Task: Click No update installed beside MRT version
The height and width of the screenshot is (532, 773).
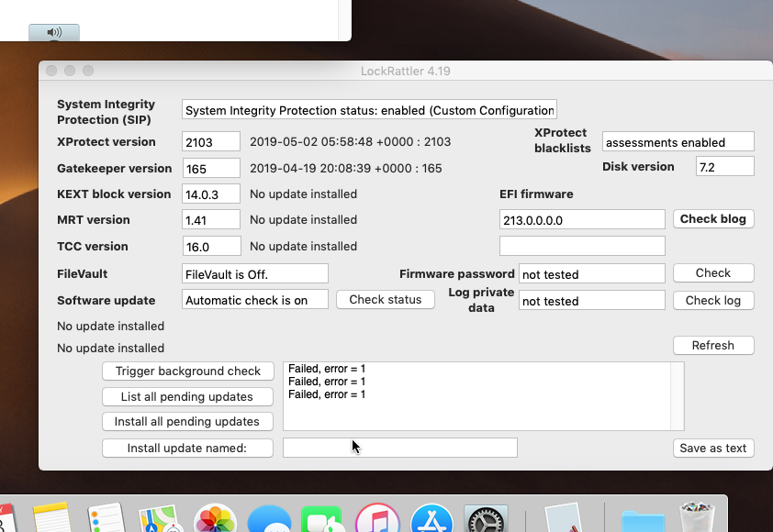Action: click(x=303, y=220)
